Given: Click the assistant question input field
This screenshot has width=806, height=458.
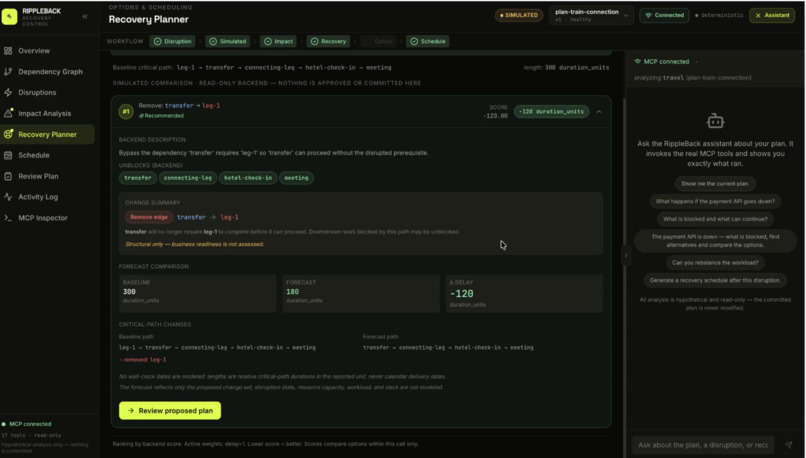Looking at the screenshot, I should tap(703, 445).
